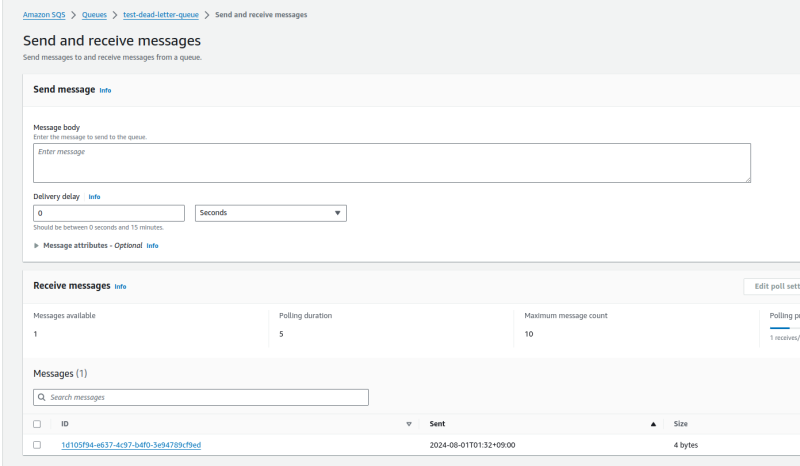Open the Seconds time unit dropdown
The width and height of the screenshot is (800, 466).
pyautogui.click(x=270, y=213)
